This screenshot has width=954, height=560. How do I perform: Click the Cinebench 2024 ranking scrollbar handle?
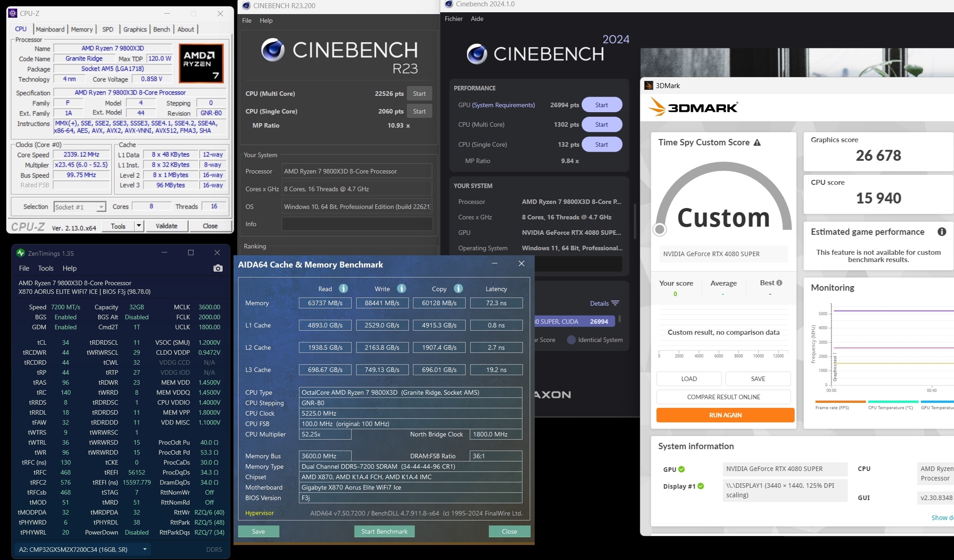pyautogui.click(x=619, y=319)
